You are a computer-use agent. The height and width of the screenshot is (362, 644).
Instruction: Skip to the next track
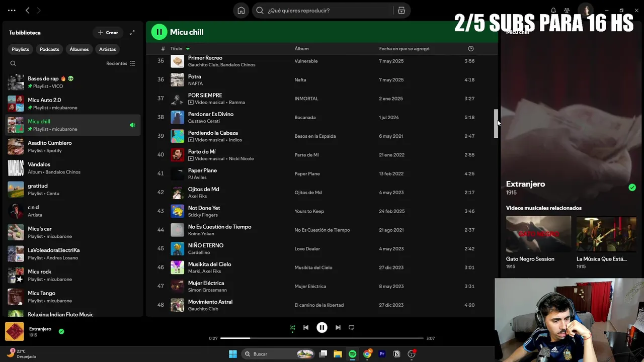point(338,327)
